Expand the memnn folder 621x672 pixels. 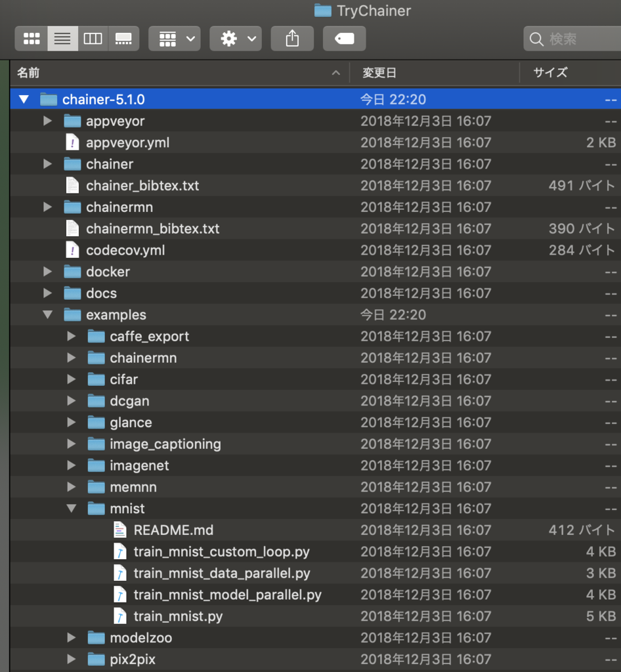[72, 487]
